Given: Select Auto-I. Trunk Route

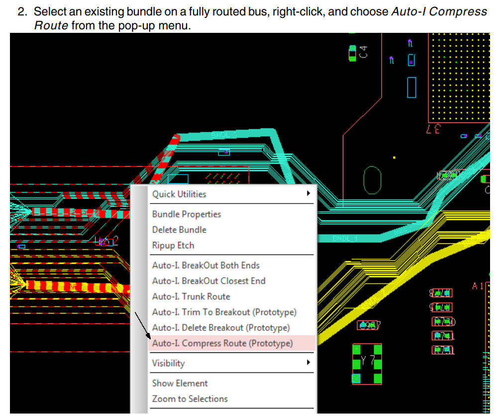Looking at the screenshot, I should (x=232, y=296).
